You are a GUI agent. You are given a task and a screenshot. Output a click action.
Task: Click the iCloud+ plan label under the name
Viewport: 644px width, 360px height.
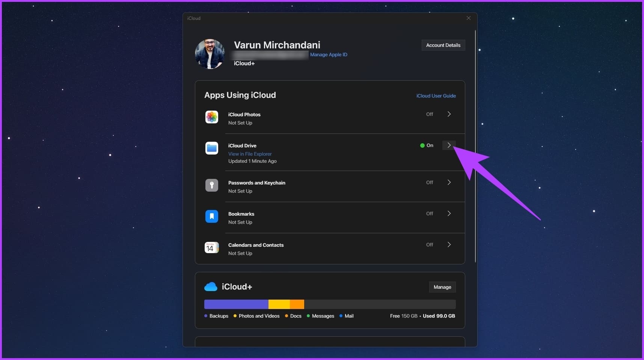tap(244, 63)
